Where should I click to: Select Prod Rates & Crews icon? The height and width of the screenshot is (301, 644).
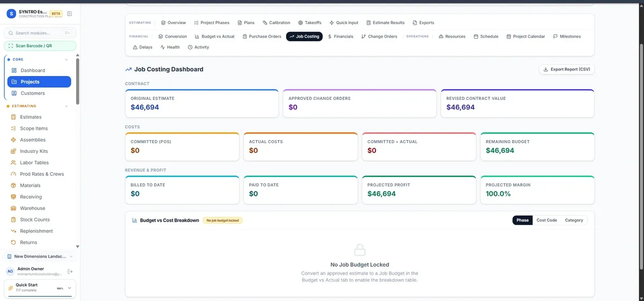tap(14, 174)
